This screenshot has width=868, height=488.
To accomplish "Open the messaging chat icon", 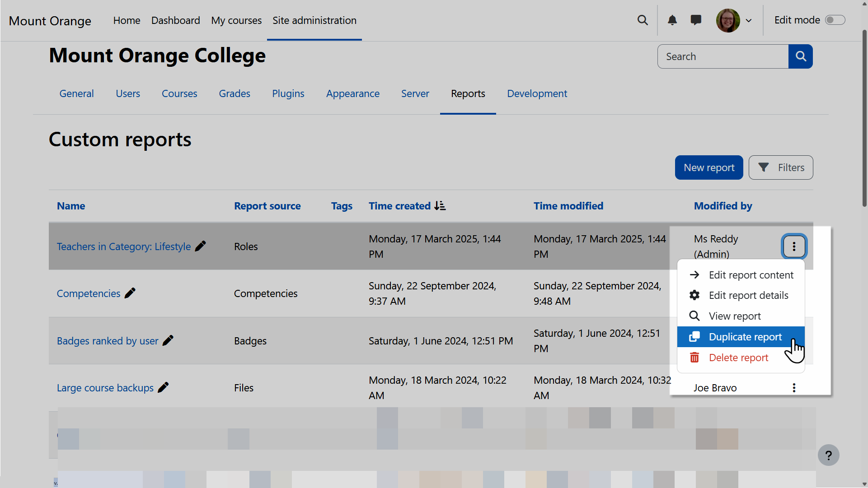I will 696,20.
